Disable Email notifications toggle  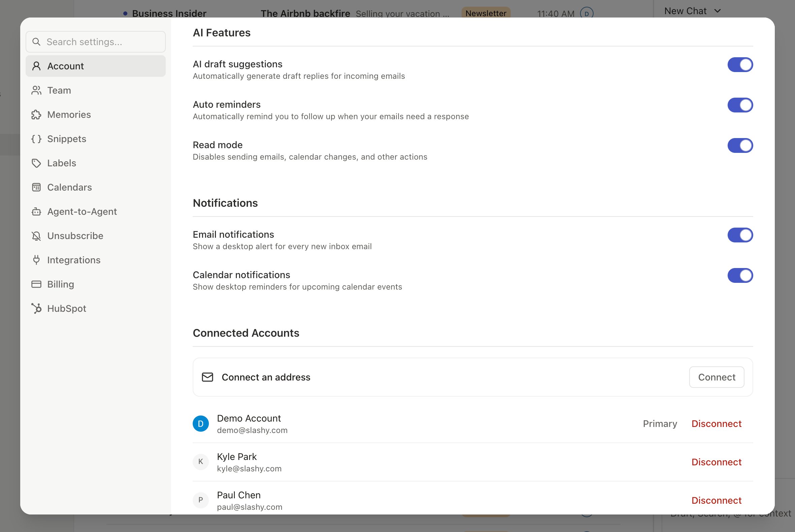click(x=740, y=235)
